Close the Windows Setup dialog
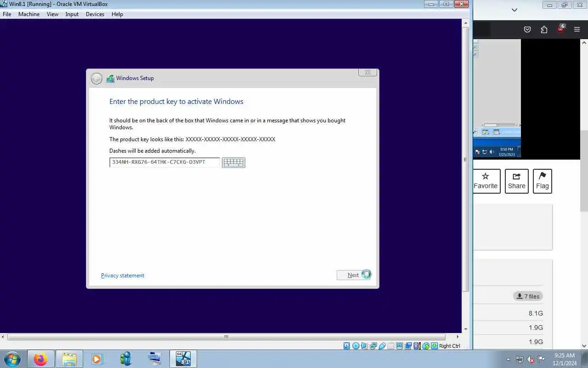 point(367,72)
